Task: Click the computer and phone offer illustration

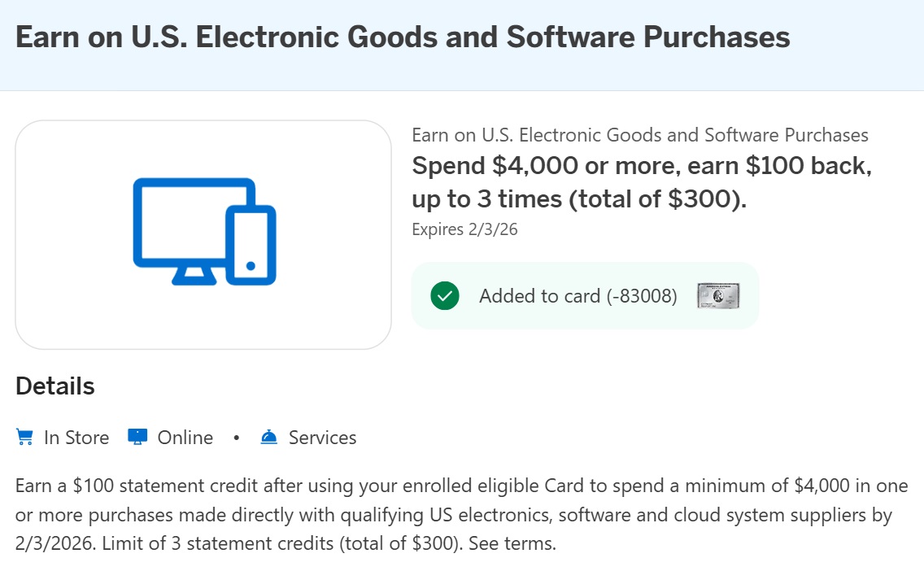Action: 203,233
